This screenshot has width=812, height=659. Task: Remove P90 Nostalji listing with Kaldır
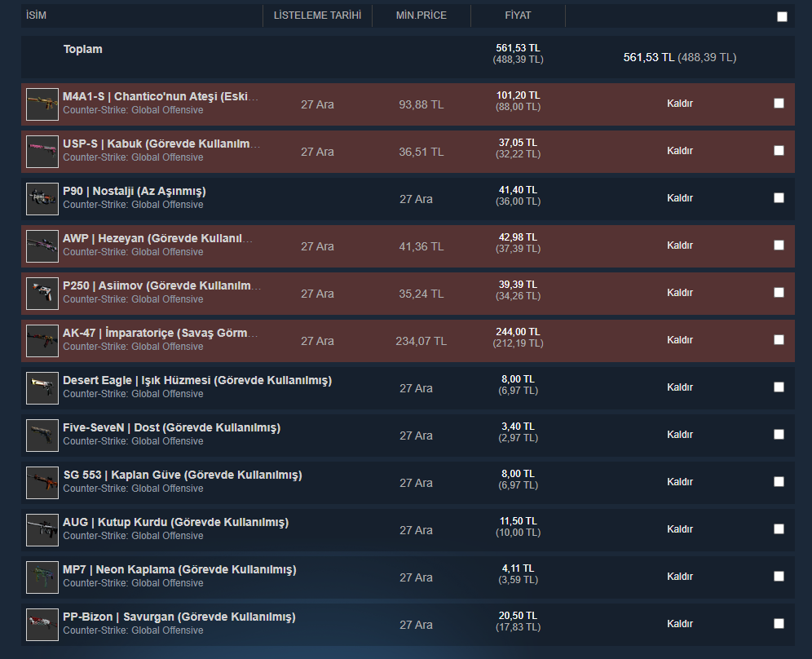(679, 198)
